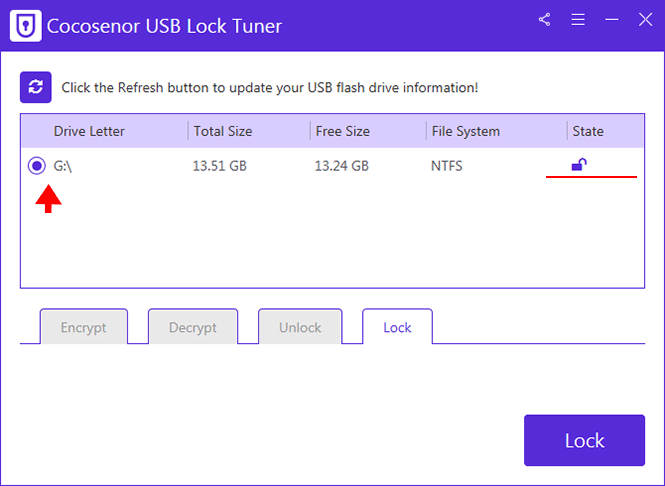Select the Lock tab
This screenshot has height=486, width=665.
coord(397,327)
